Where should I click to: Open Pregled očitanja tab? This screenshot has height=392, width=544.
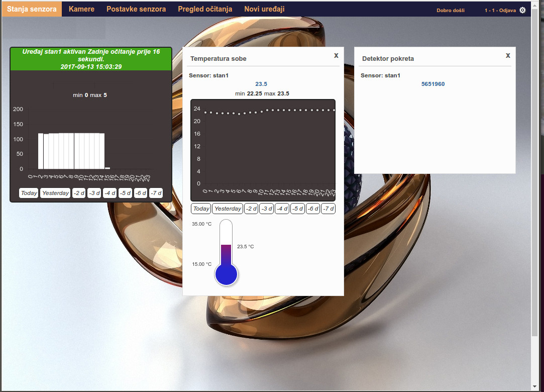coord(205,9)
